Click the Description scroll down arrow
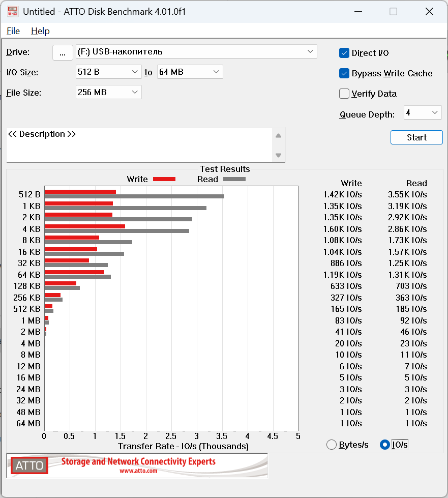This screenshot has width=448, height=498. [279, 155]
